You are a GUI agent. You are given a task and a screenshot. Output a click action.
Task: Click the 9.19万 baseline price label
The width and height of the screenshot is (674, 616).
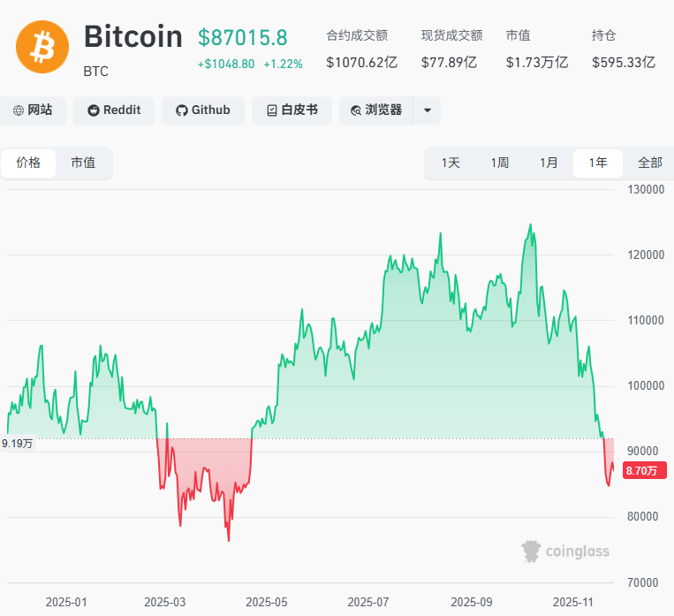[x=17, y=443]
